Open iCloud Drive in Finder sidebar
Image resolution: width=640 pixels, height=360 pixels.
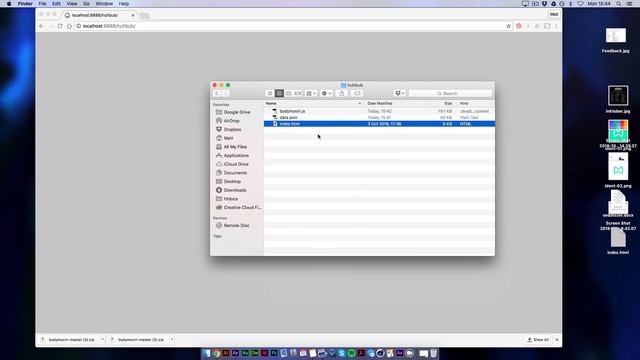pyautogui.click(x=236, y=164)
